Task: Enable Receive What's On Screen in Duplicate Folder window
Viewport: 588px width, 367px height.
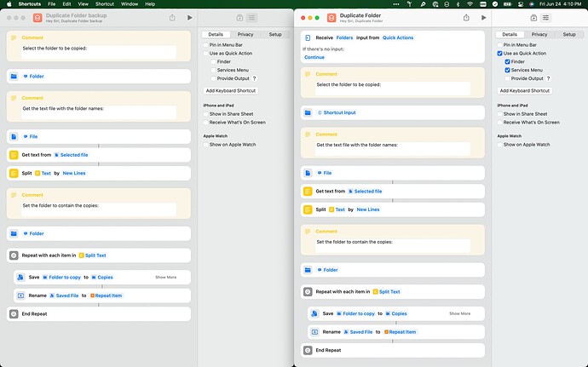Action: [500, 123]
